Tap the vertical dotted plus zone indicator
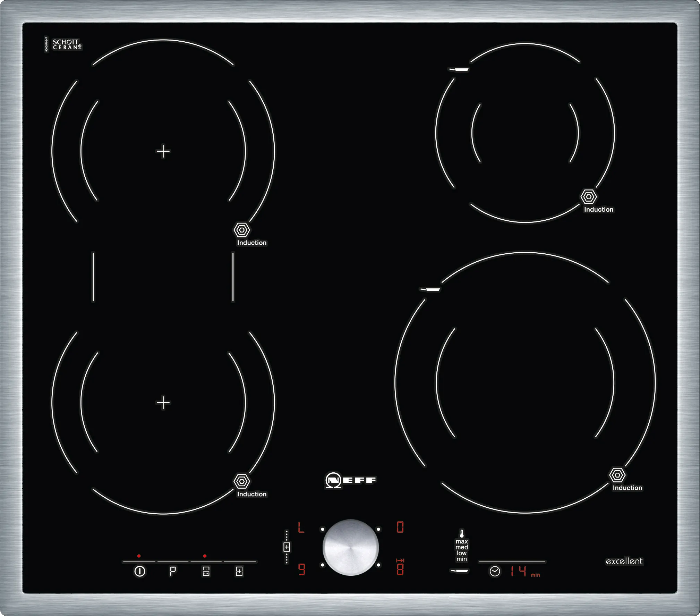 [x=287, y=547]
